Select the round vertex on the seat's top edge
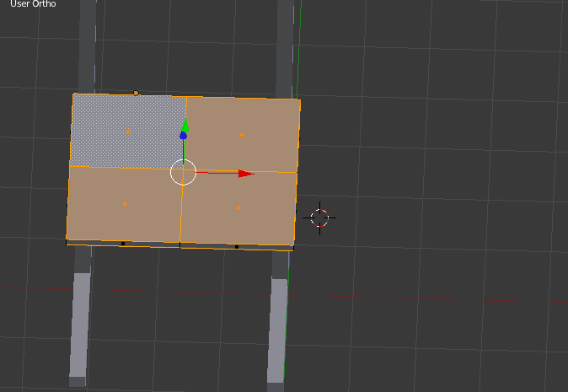 [136, 93]
